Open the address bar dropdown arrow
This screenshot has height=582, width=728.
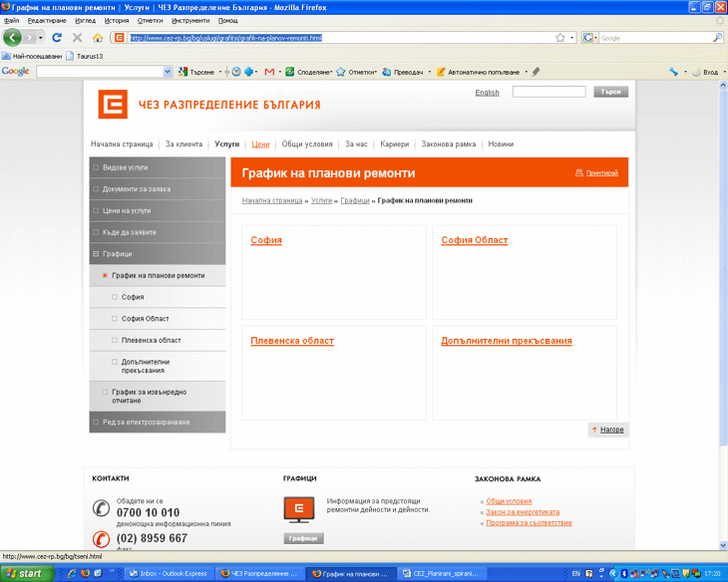(x=572, y=38)
